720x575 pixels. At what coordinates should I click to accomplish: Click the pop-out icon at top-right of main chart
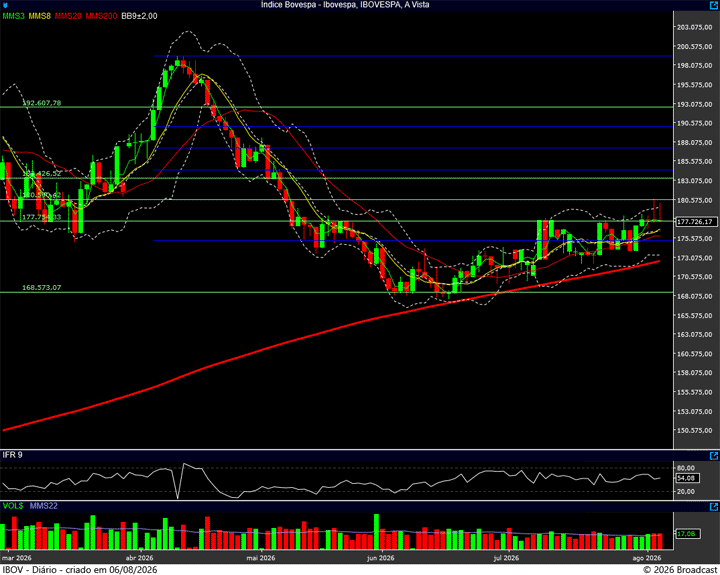coord(714,5)
